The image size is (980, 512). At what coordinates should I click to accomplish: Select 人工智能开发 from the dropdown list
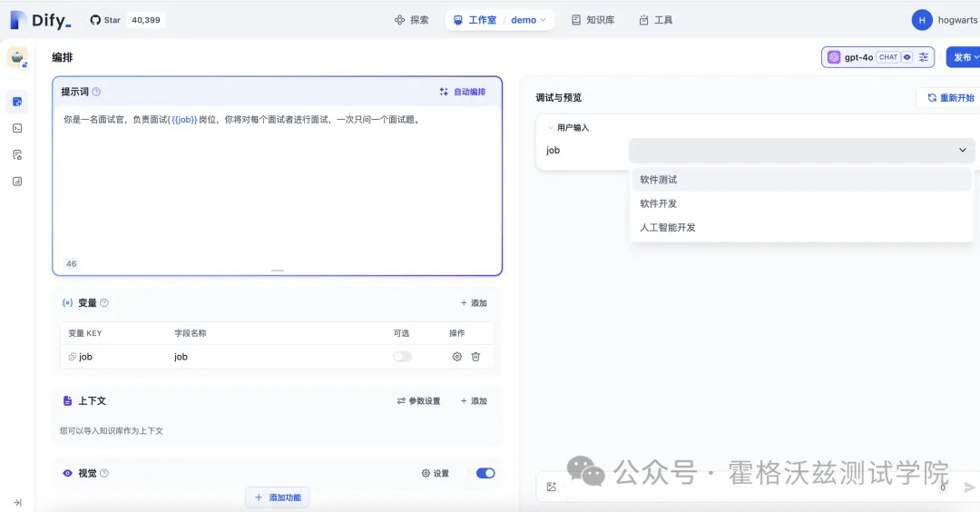801,228
